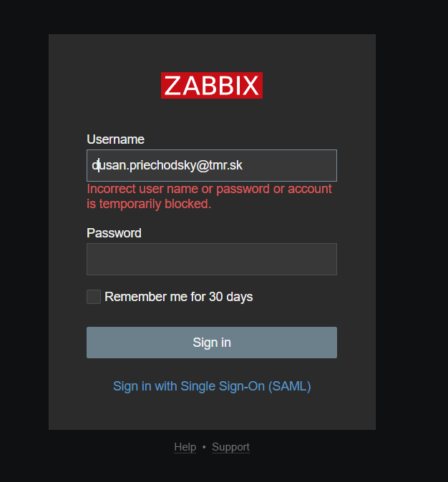This screenshot has width=448, height=482.
Task: Click the bullet separator between Help and Support
Action: pyautogui.click(x=204, y=447)
